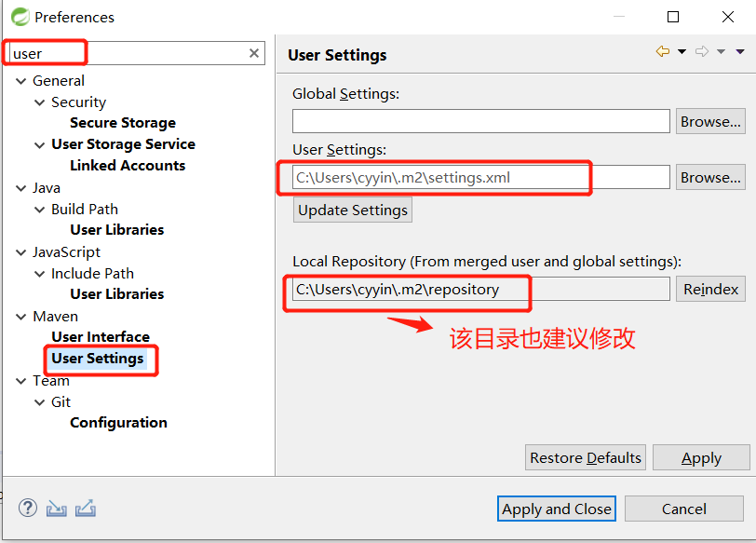Viewport: 756px width, 543px height.
Task: Click the Update Settings button
Action: (x=353, y=210)
